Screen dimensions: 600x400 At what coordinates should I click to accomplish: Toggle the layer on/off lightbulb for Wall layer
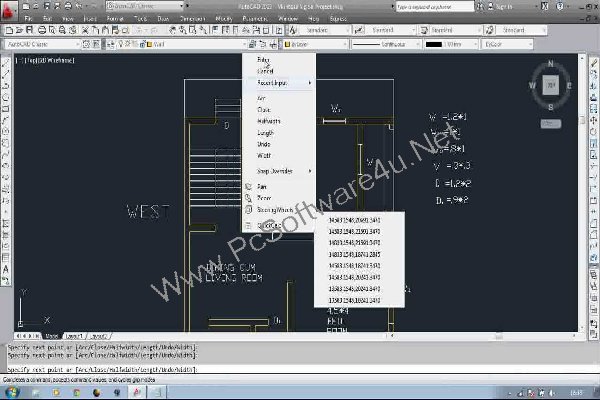(x=121, y=44)
